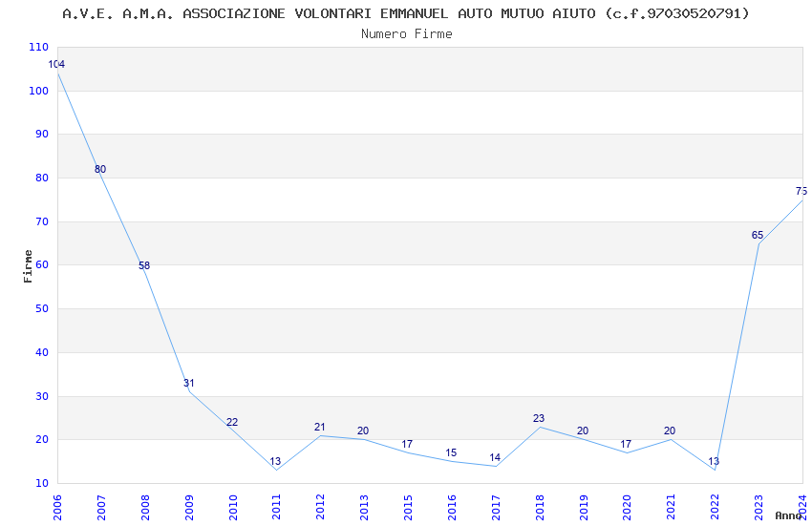Viewport: 812px width, 525px height.
Task: Click y-axis value 50
Action: coord(42,308)
